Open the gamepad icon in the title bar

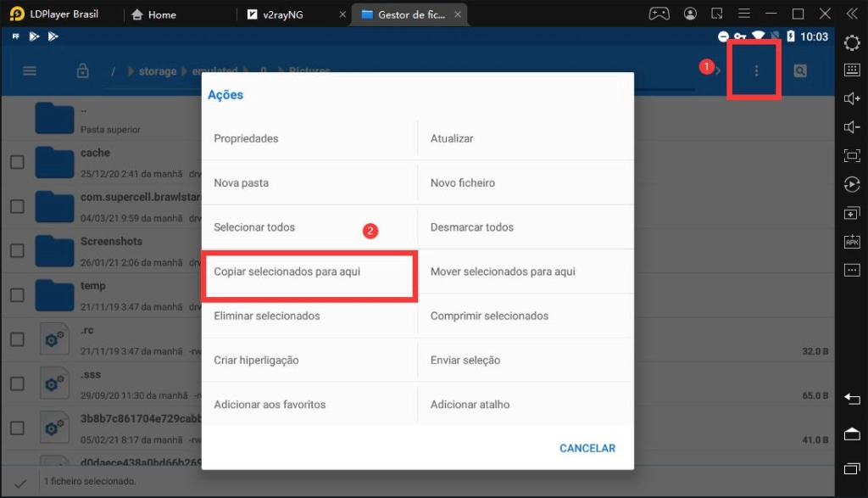[659, 14]
